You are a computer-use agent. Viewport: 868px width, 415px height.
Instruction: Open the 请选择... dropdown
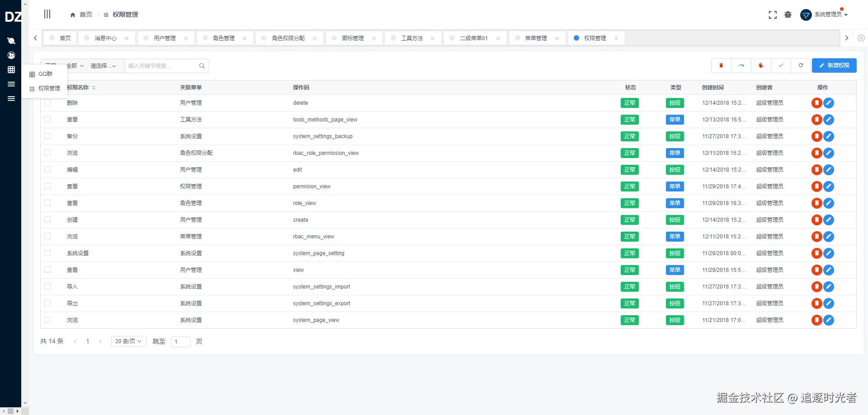point(103,66)
